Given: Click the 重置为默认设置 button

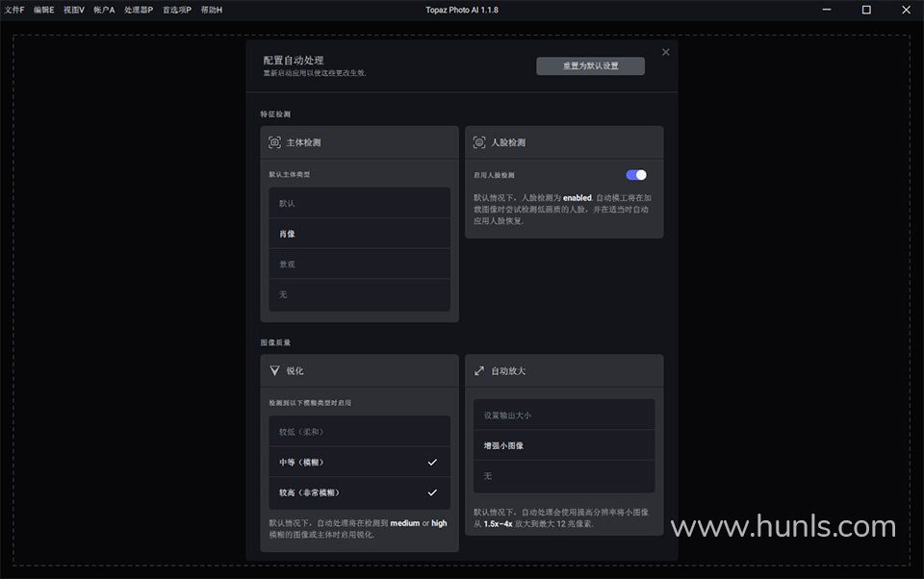Looking at the screenshot, I should [x=590, y=66].
